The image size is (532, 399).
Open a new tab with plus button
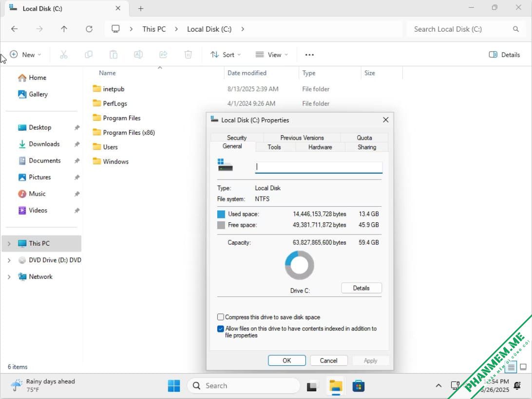click(x=141, y=8)
